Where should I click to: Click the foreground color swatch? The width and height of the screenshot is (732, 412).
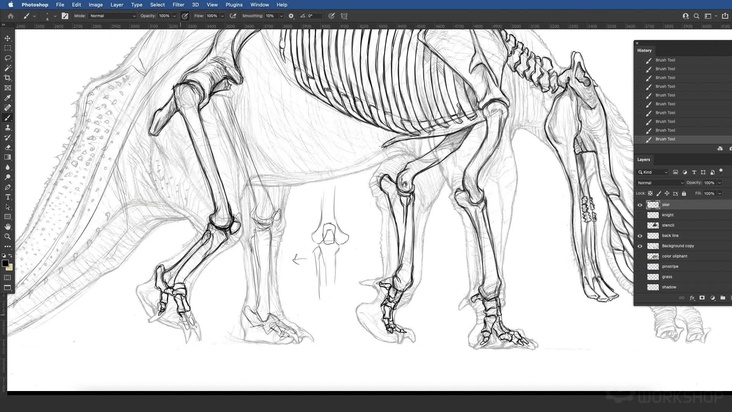[x=5, y=263]
